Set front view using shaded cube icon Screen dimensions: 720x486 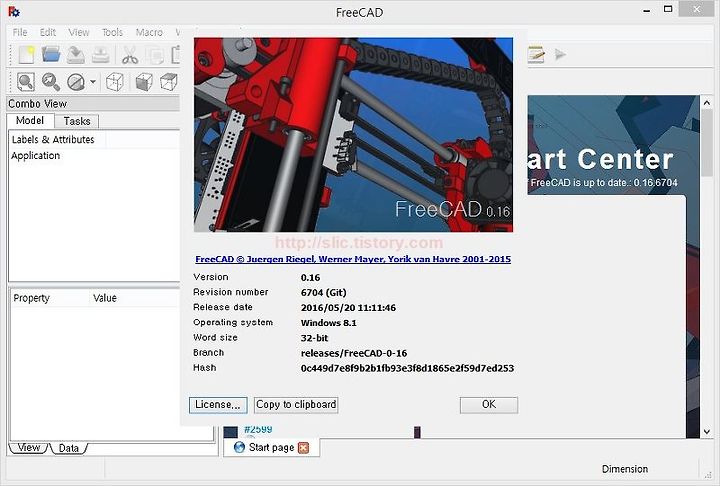point(144,82)
